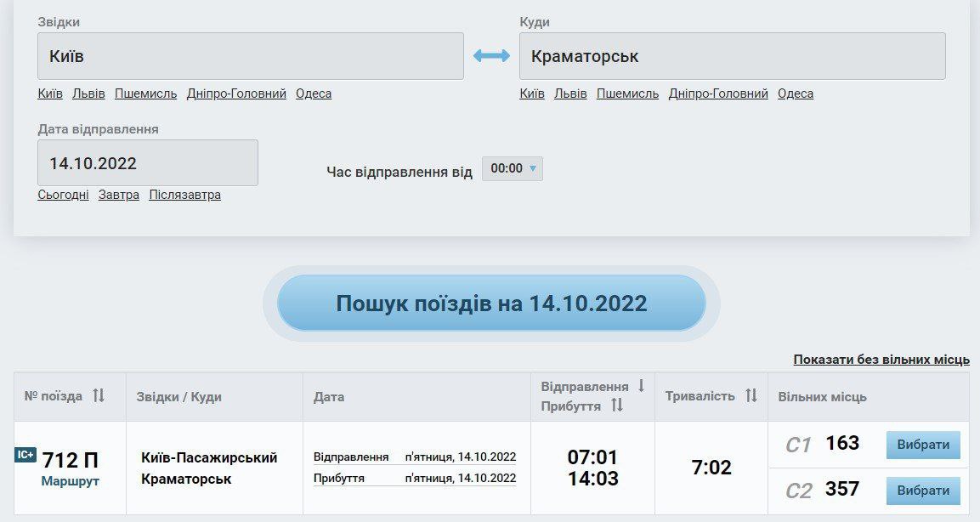Pick Післязавтра date shortcut
This screenshot has height=522, width=980.
[x=184, y=195]
